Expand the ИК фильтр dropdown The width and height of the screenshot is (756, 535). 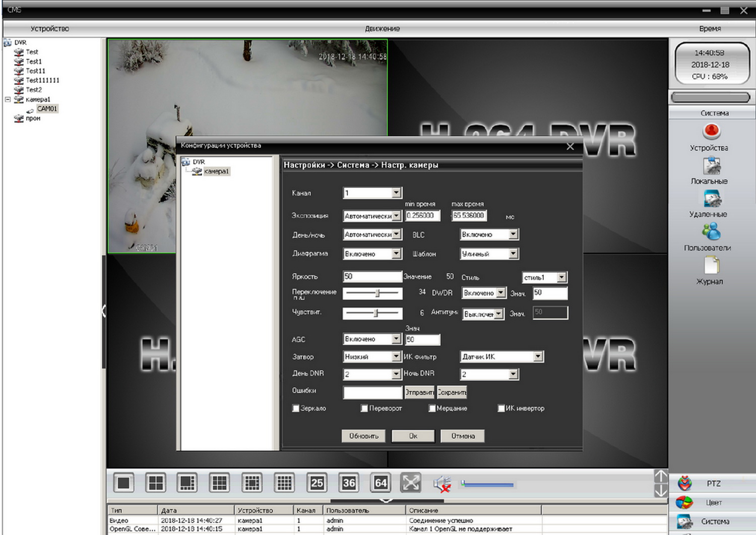point(538,357)
